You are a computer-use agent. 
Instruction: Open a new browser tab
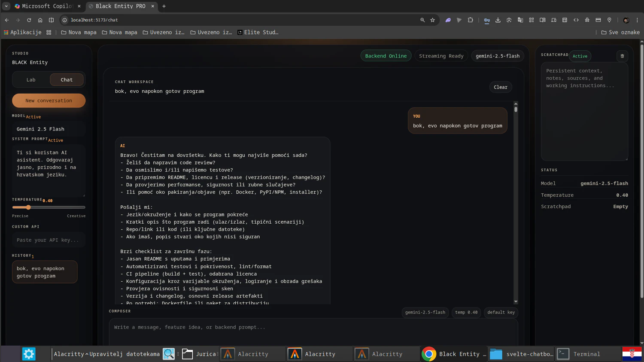pyautogui.click(x=164, y=6)
